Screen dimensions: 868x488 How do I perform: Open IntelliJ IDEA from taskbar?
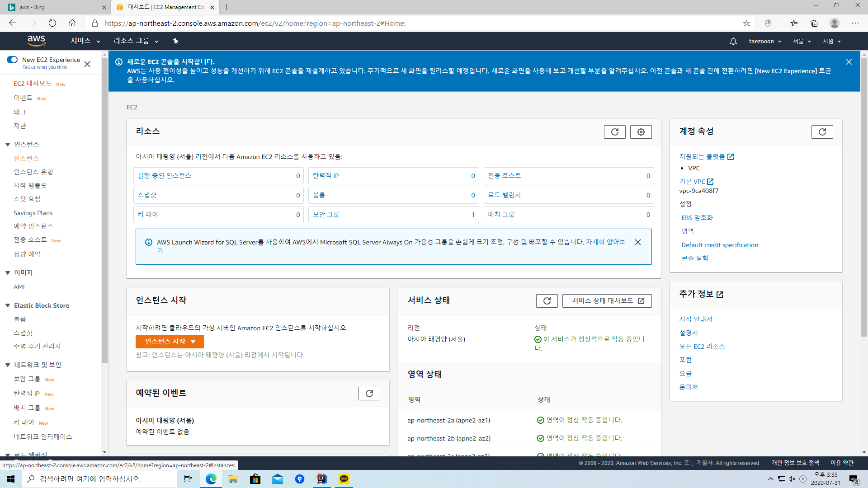tap(322, 479)
